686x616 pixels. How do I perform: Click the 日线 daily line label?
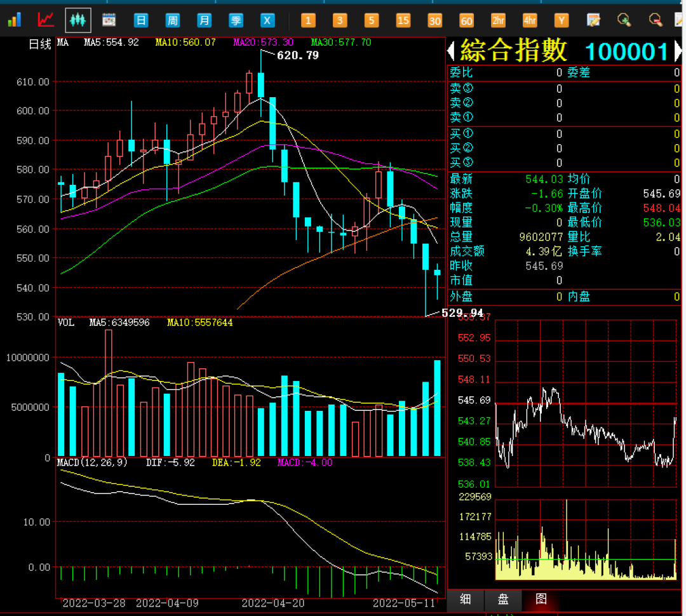click(x=40, y=44)
